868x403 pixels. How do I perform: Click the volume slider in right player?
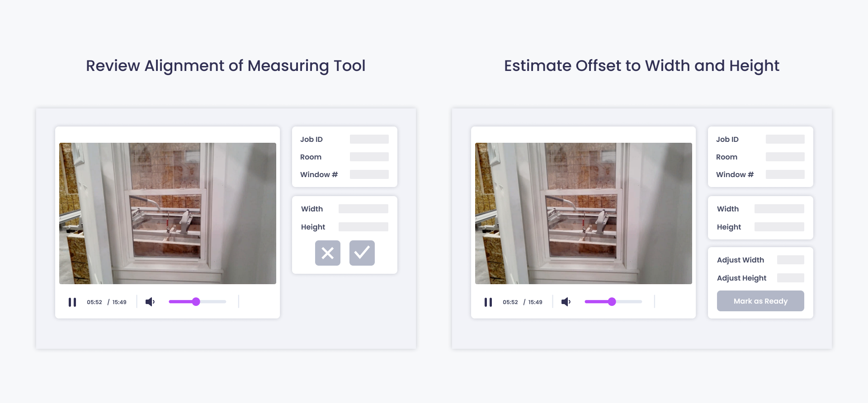(613, 302)
